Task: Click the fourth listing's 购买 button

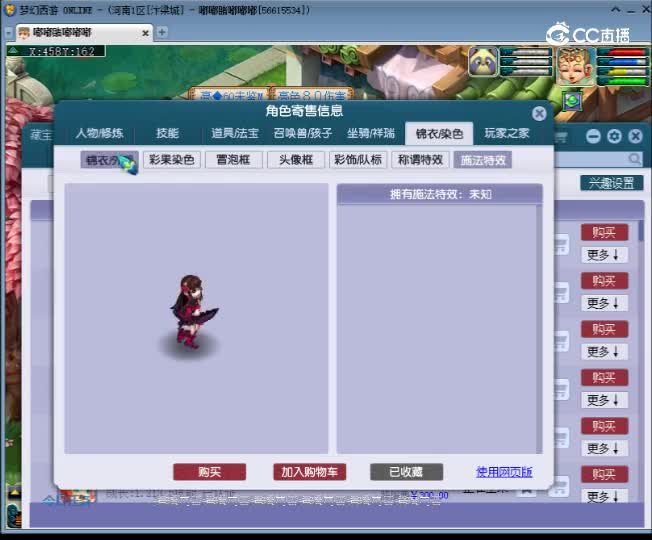Action: point(604,377)
